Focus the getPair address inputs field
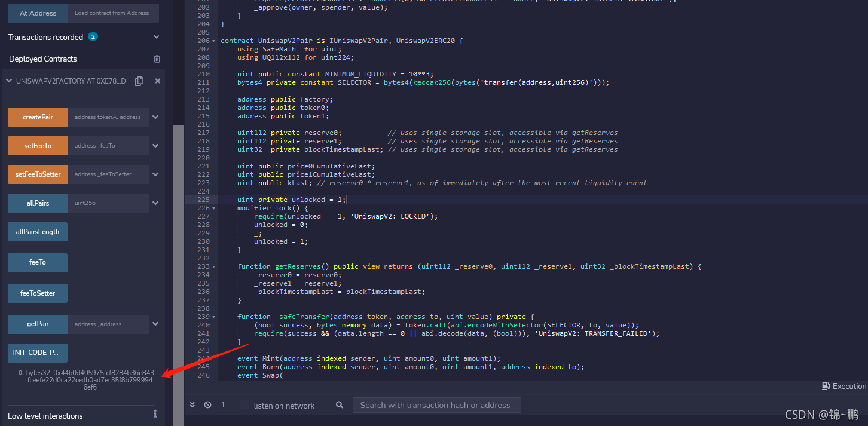The image size is (868, 426). click(108, 324)
